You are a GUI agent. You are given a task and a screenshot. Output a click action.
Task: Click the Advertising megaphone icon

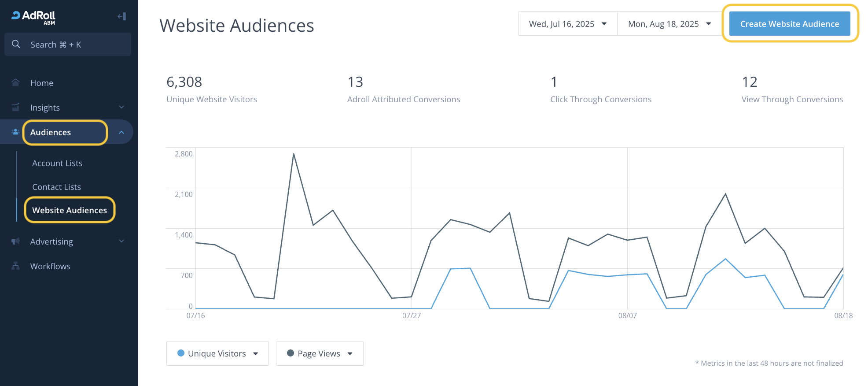[15, 241]
